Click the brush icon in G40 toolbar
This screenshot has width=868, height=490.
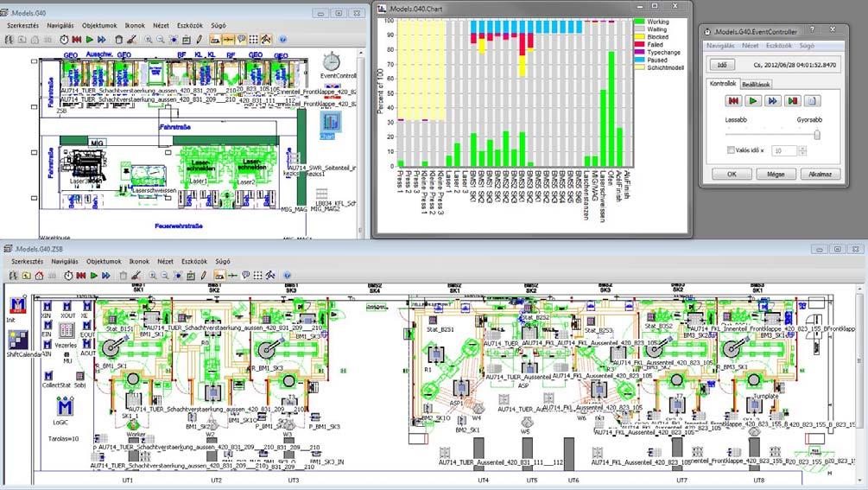coord(131,40)
